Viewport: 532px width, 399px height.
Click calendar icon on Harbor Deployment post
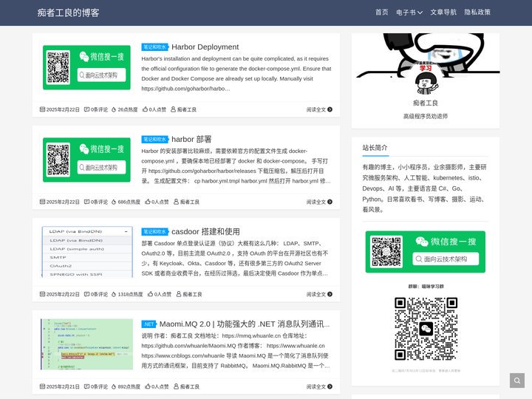click(42, 109)
